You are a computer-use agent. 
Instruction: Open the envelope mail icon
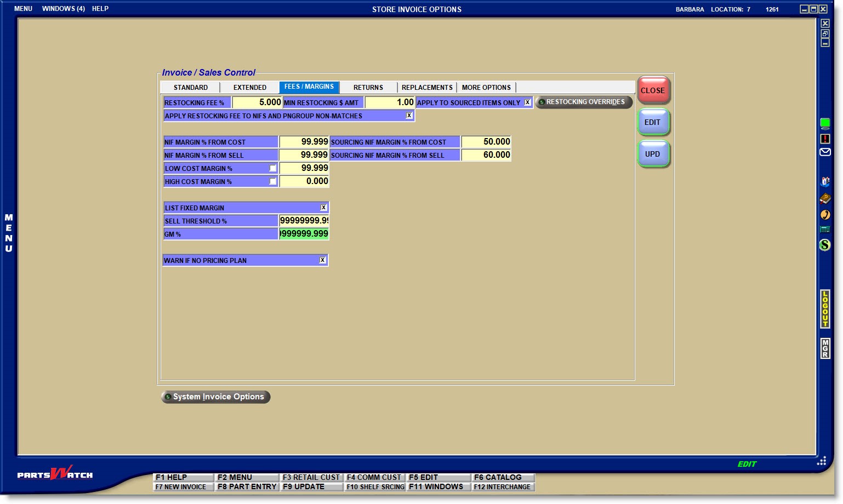point(825,152)
